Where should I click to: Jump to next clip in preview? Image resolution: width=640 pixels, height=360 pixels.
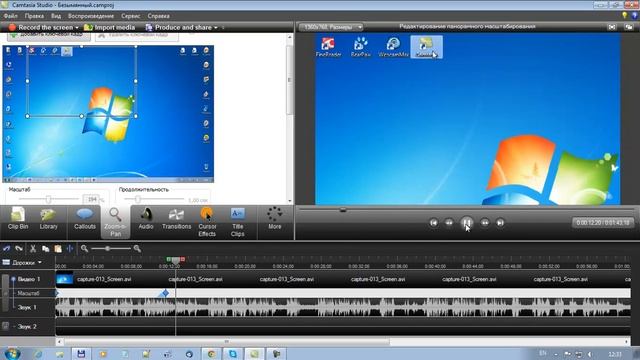click(500, 223)
